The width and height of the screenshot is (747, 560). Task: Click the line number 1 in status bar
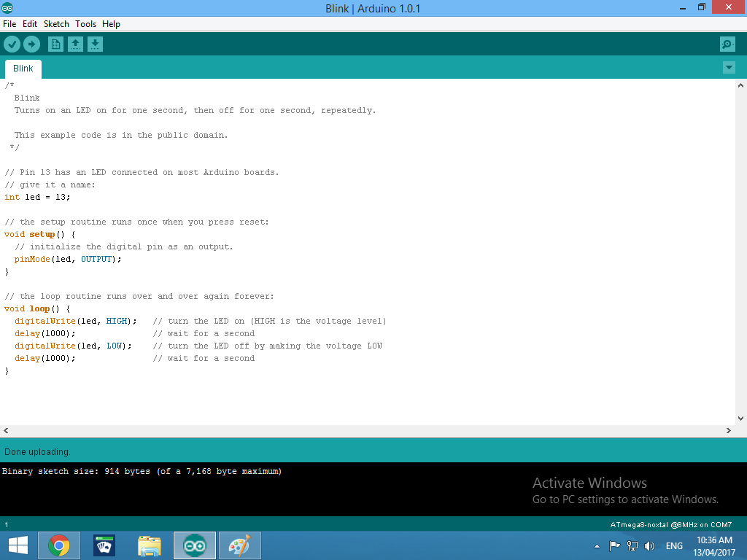coord(6,525)
